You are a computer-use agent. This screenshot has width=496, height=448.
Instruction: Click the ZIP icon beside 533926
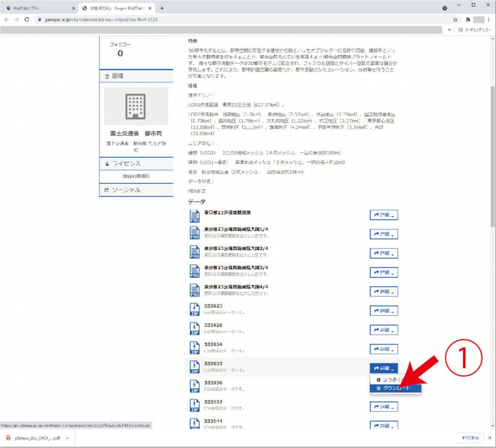pyautogui.click(x=195, y=329)
